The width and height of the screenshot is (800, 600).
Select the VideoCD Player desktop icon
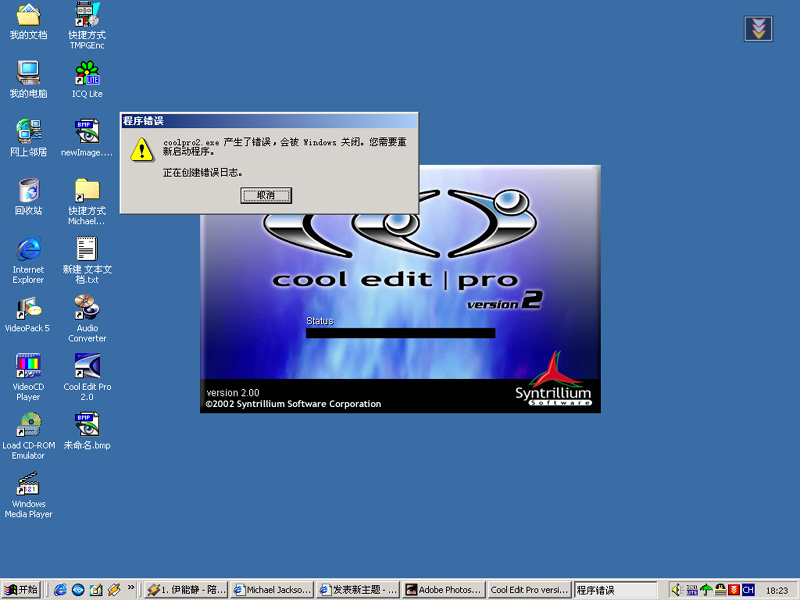pyautogui.click(x=28, y=378)
